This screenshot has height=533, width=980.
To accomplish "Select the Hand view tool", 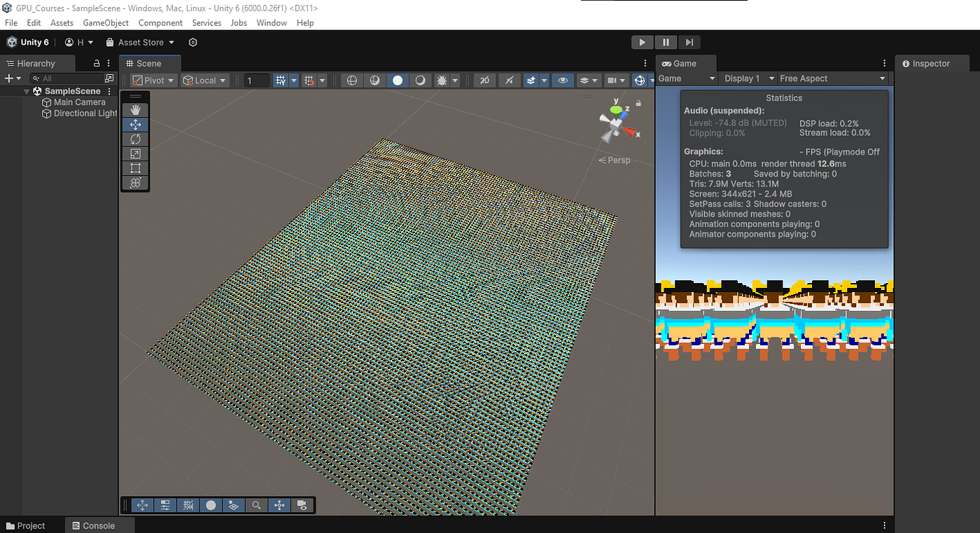I will 136,110.
